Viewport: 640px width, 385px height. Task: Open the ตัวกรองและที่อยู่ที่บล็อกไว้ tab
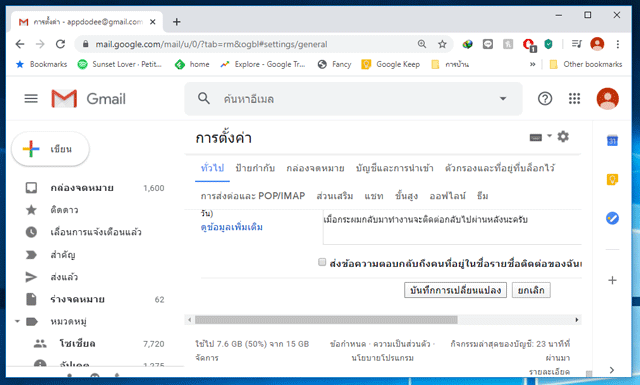(x=500, y=168)
